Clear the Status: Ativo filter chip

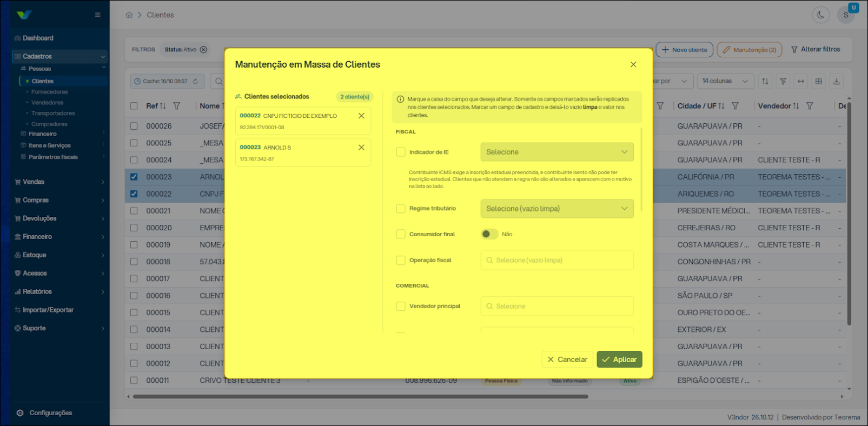coord(203,50)
